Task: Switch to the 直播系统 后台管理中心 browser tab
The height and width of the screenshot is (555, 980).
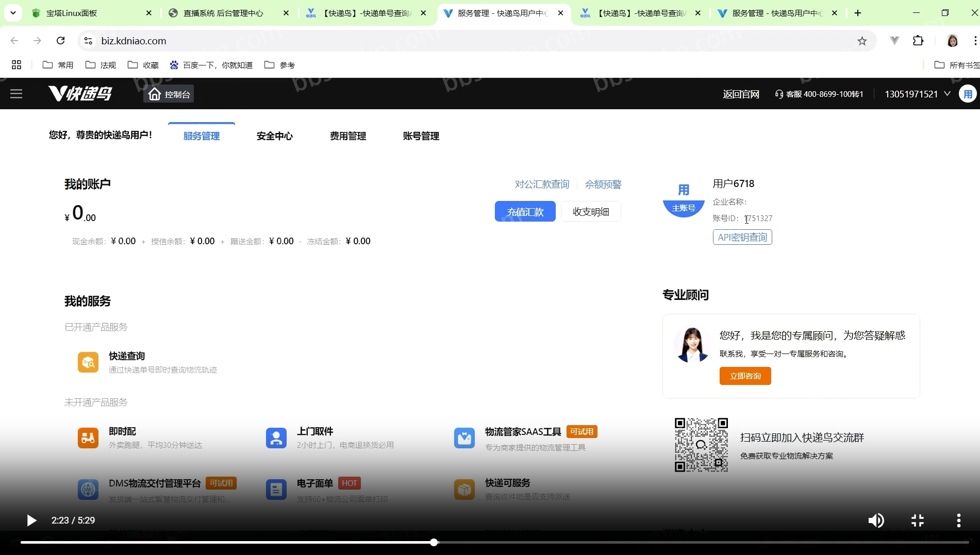Action: coord(229,13)
